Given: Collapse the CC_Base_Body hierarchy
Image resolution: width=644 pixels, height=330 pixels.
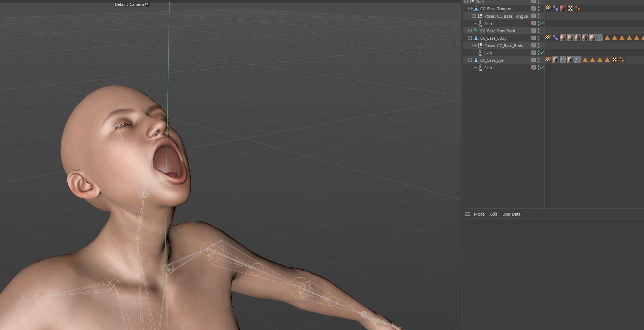Looking at the screenshot, I should (x=470, y=38).
